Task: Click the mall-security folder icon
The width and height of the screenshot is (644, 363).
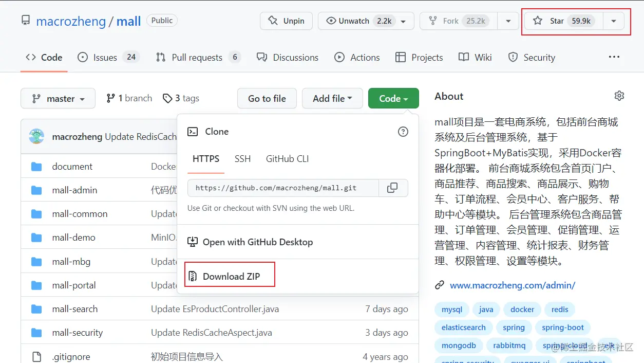Action: click(x=36, y=333)
